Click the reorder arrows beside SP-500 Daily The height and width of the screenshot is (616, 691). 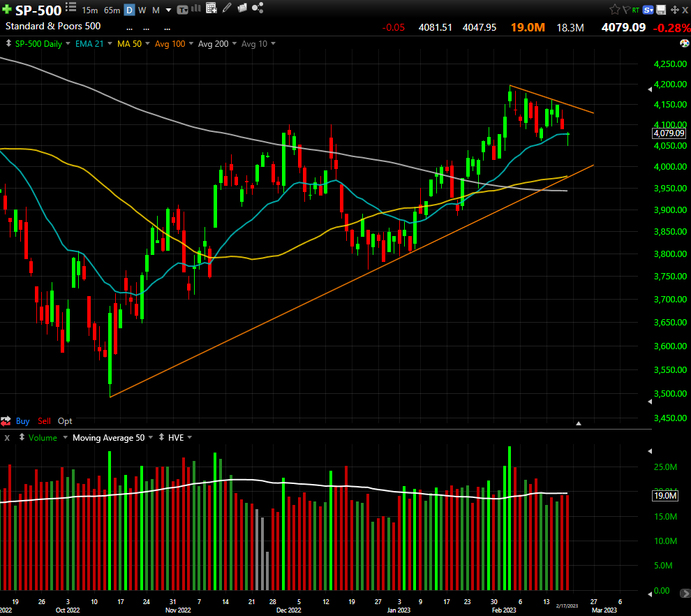[8, 43]
